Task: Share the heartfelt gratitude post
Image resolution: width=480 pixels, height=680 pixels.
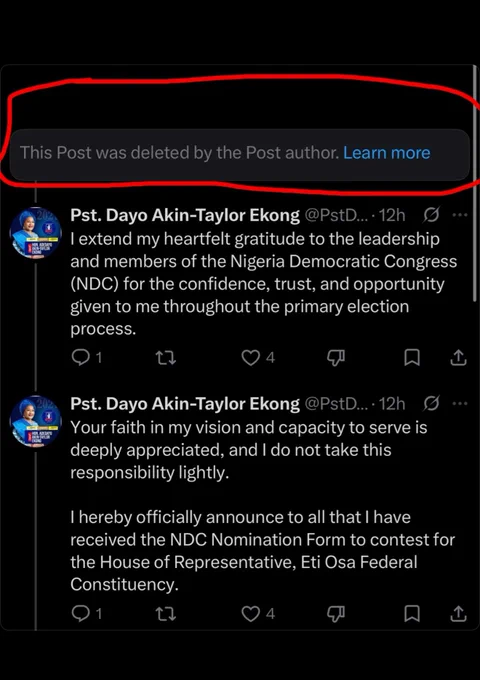Action: 458,358
